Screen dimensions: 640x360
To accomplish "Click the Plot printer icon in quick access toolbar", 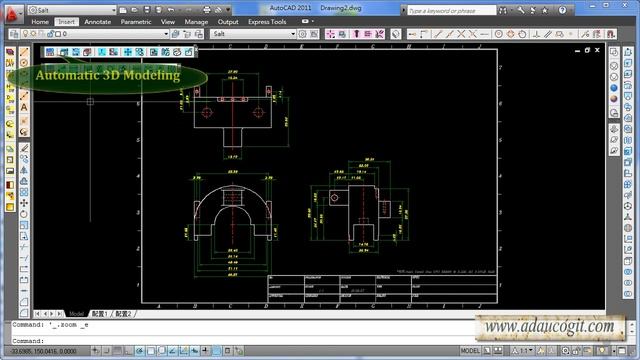I will [x=207, y=10].
